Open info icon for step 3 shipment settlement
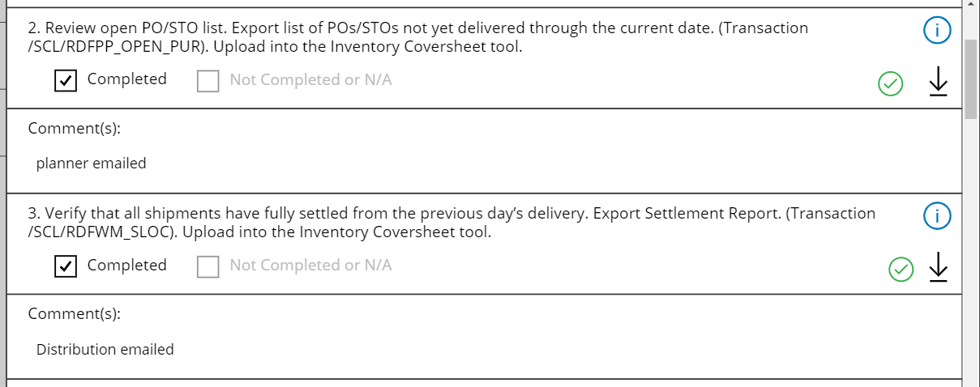This screenshot has width=980, height=387. (937, 217)
